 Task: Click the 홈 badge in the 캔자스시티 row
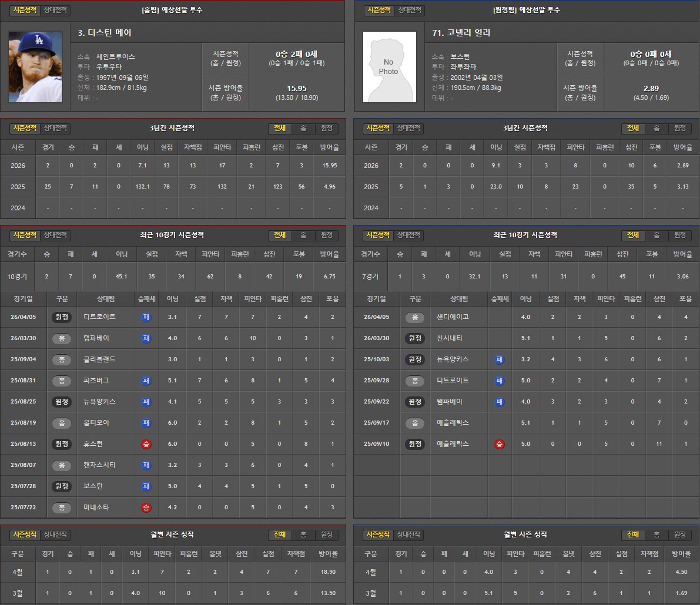[x=62, y=465]
